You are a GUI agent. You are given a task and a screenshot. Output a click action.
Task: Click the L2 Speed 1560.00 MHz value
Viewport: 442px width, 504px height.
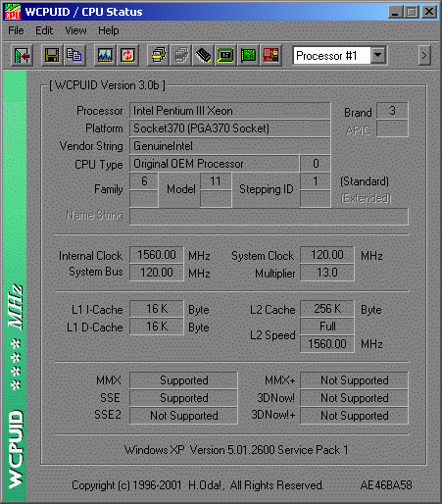tap(327, 344)
